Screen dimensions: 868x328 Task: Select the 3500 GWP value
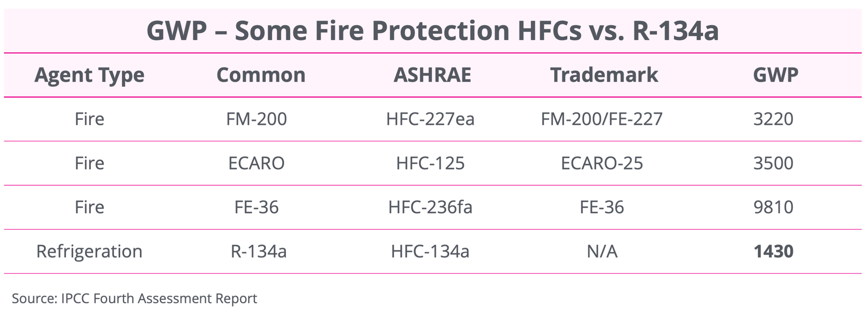773,163
